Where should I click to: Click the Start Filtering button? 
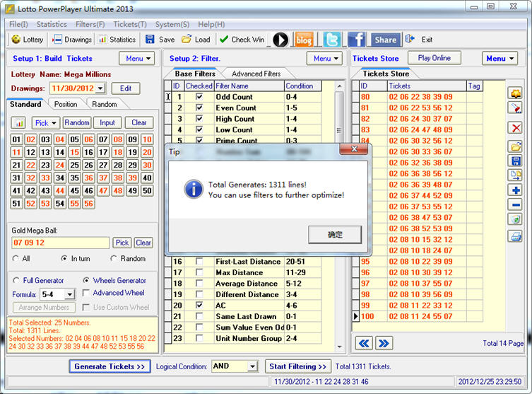coord(298,366)
